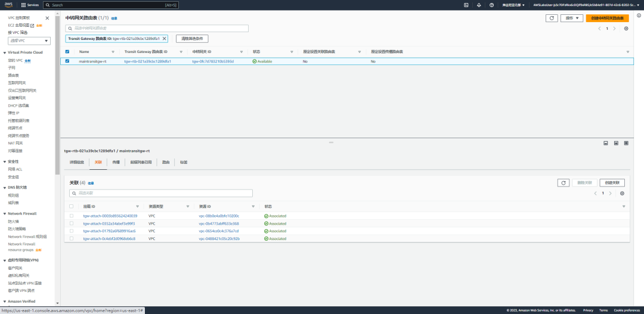
Task: Launch CloudShell from the top bar
Action: click(x=466, y=5)
